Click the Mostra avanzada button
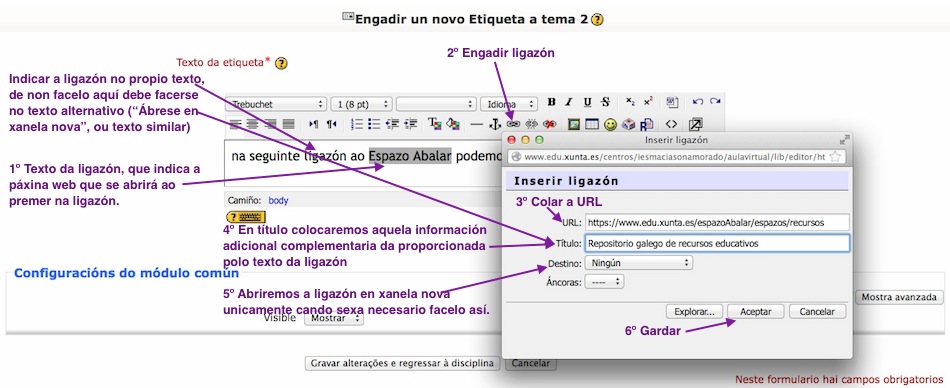This screenshot has height=388, width=950. [x=899, y=297]
